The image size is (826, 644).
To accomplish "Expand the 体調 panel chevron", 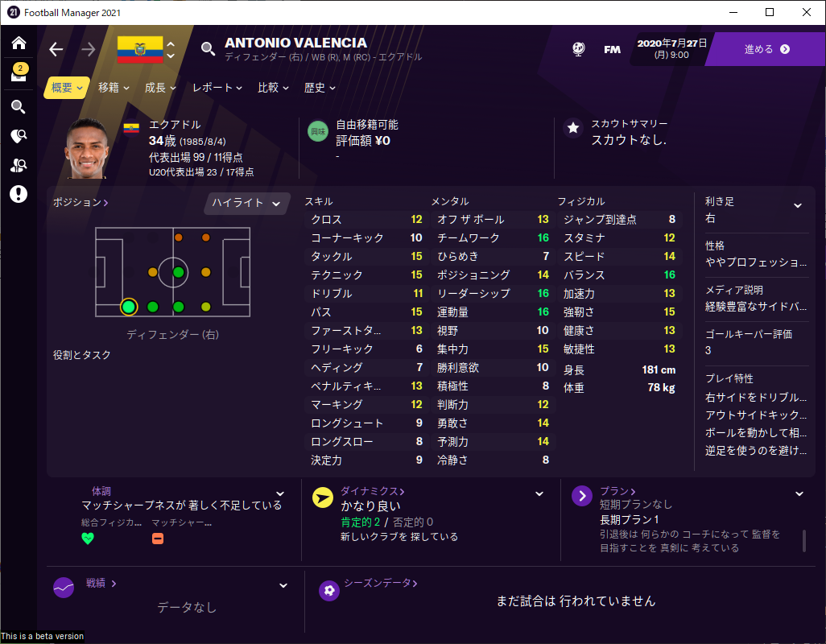I will point(280,494).
